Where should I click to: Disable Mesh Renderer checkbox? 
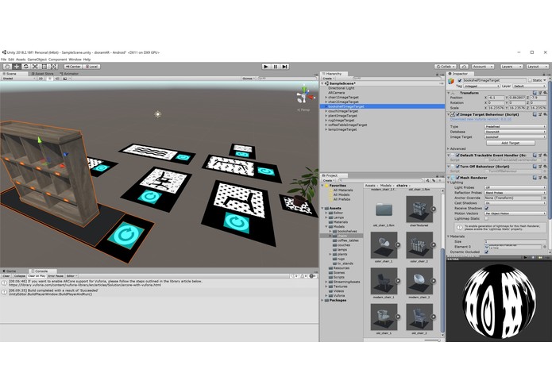pyautogui.click(x=458, y=178)
